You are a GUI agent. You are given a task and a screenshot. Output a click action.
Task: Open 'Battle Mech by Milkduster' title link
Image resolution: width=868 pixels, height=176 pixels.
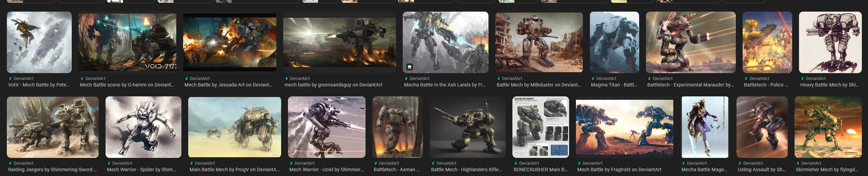point(539,85)
